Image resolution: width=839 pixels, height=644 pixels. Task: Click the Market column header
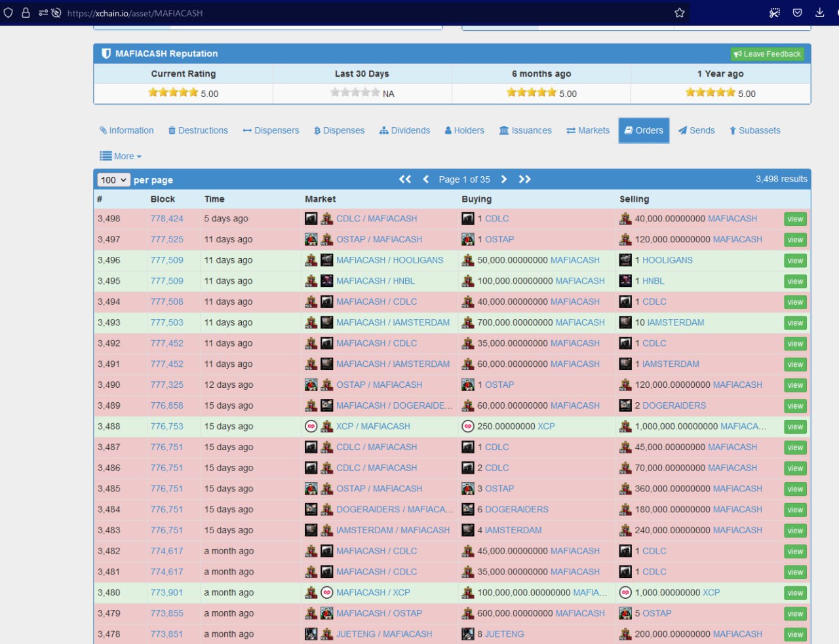pyautogui.click(x=321, y=199)
